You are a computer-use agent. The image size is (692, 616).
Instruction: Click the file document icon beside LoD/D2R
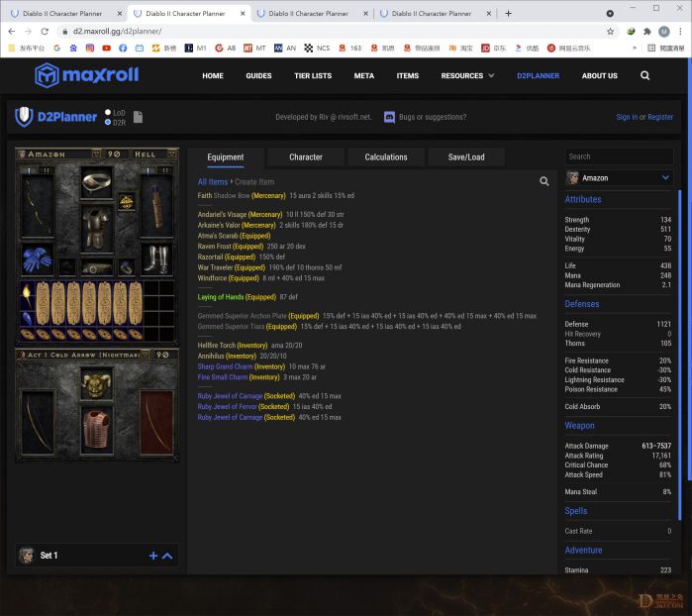139,117
